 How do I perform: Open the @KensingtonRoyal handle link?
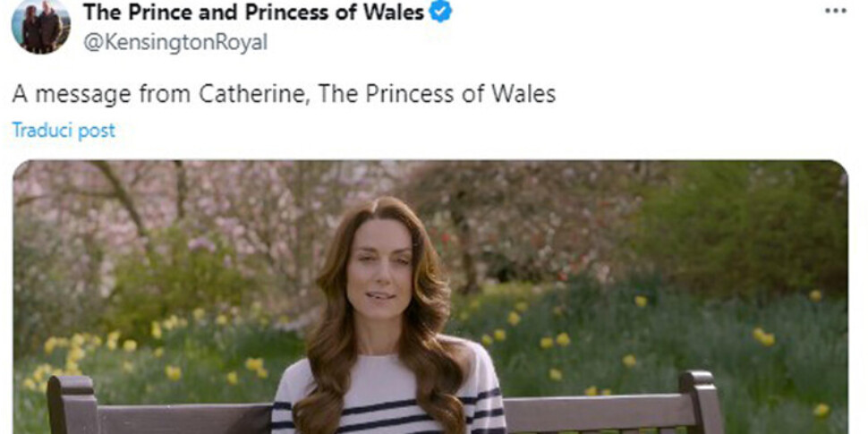click(x=175, y=42)
